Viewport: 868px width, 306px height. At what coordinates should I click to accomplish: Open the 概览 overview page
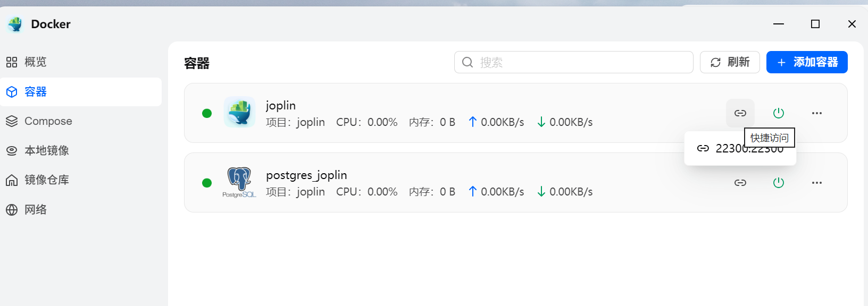pos(35,62)
